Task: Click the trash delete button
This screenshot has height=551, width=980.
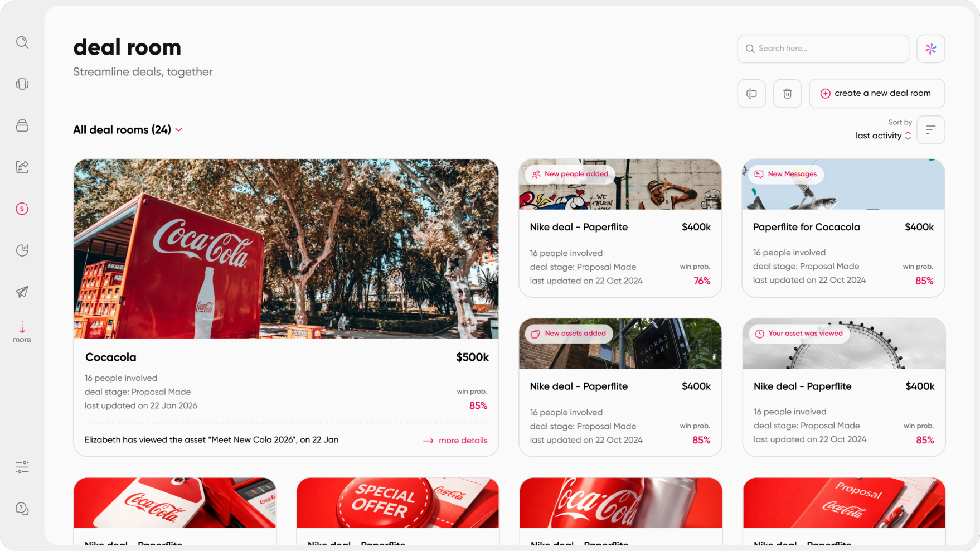Action: click(x=787, y=93)
